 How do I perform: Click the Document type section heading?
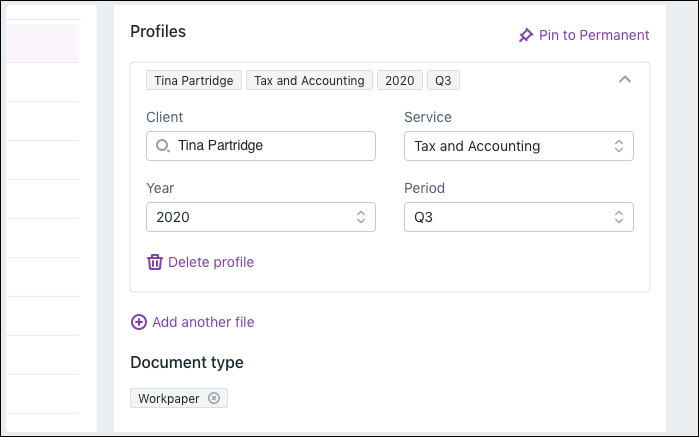point(187,362)
